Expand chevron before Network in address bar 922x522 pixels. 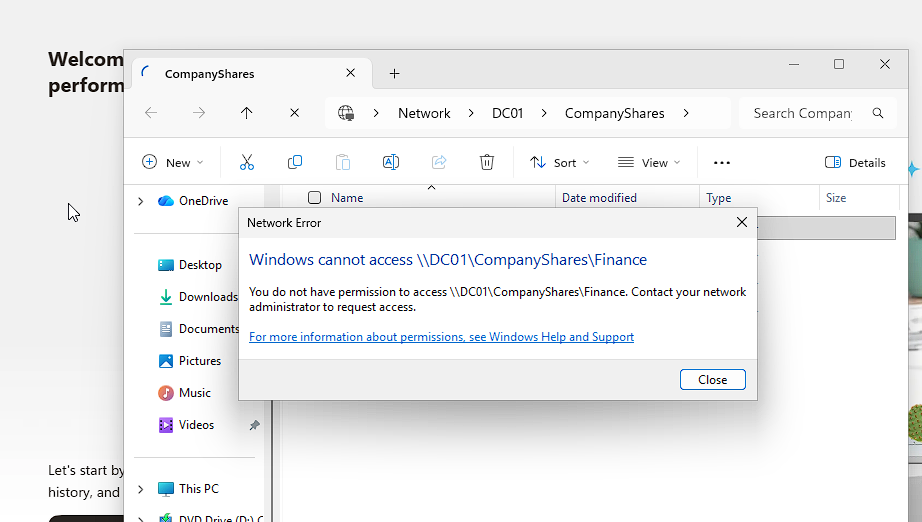376,113
